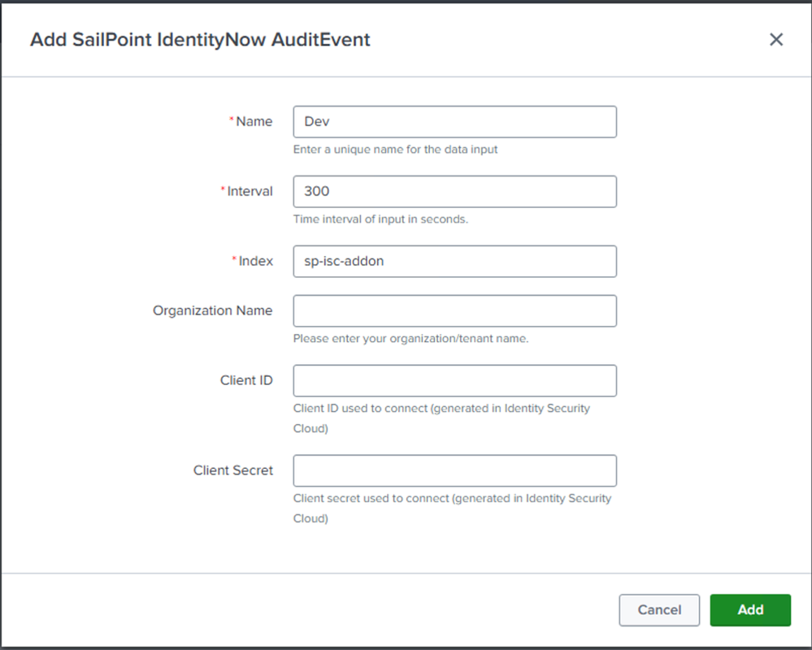Image resolution: width=812 pixels, height=650 pixels.
Task: Click the 'Client secret used to connect' hint
Action: click(x=452, y=499)
